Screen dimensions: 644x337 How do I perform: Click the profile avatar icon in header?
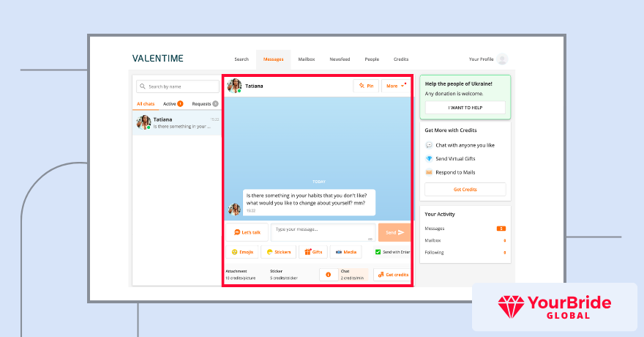click(502, 59)
